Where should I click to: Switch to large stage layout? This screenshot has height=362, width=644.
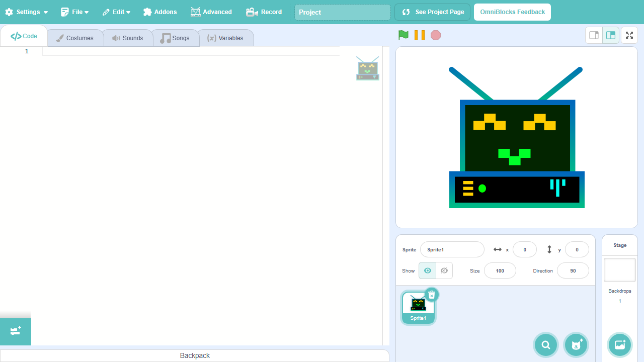pyautogui.click(x=611, y=35)
